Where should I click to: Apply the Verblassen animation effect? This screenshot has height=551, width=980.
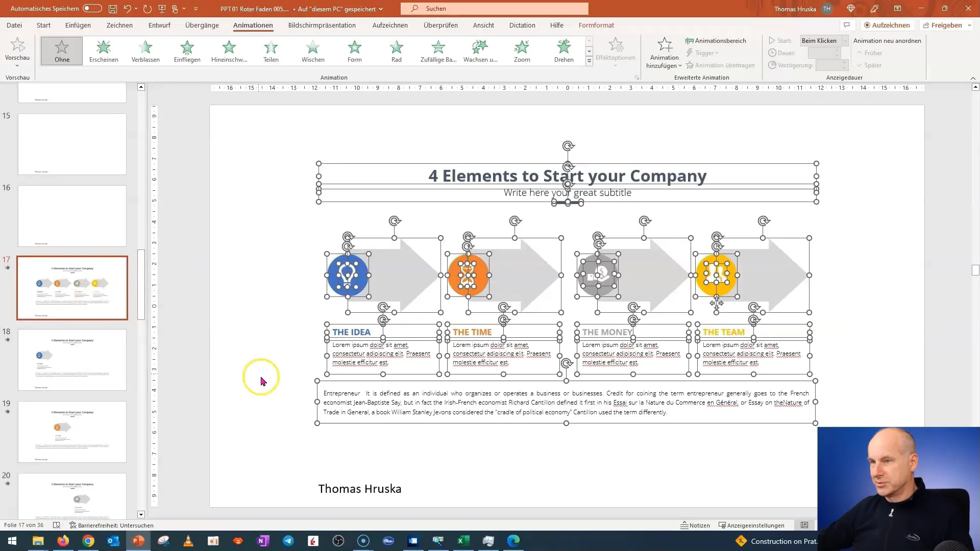(145, 51)
